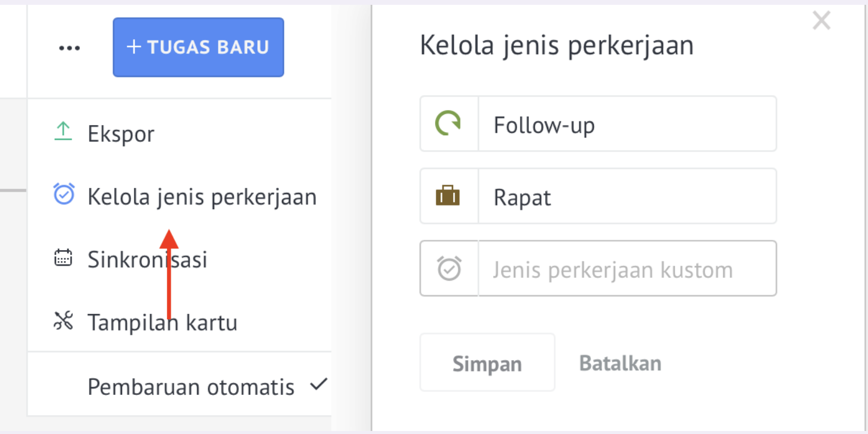This screenshot has width=868, height=434.
Task: Focus the Jenis perkerjaan kustom field
Action: coord(627,269)
